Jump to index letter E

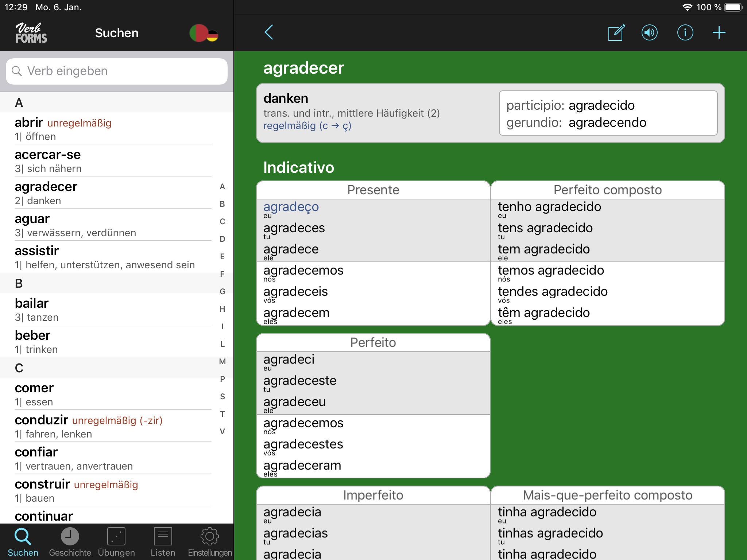222,257
